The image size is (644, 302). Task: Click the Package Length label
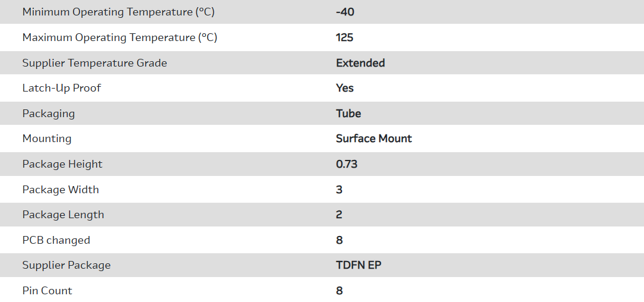pyautogui.click(x=63, y=215)
